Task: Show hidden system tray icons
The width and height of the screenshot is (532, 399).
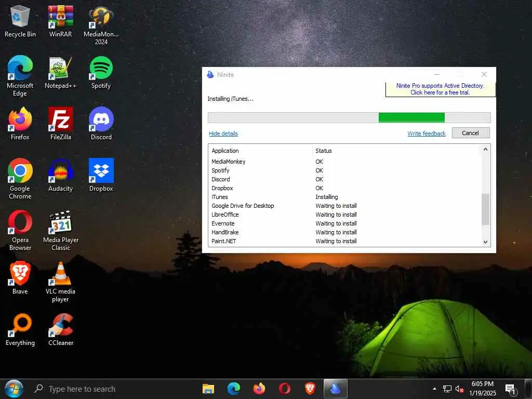Action: click(x=434, y=389)
